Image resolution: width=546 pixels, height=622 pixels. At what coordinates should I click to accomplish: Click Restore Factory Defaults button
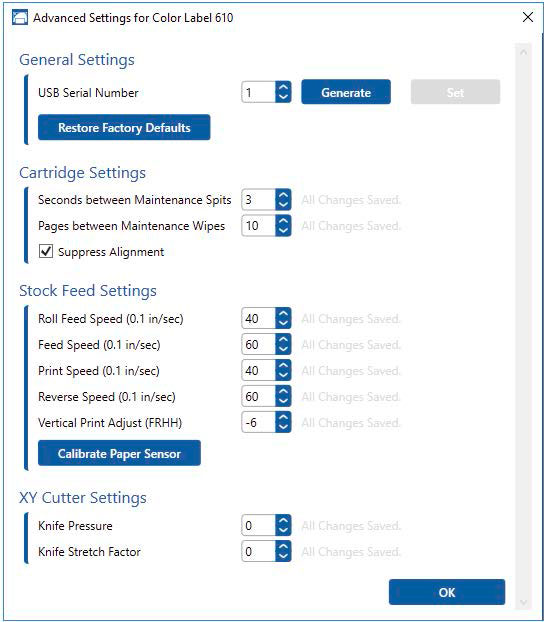124,127
